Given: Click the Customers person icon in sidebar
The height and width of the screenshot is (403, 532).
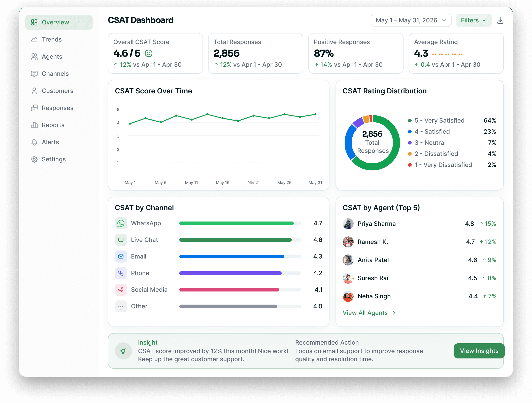Looking at the screenshot, I should [34, 91].
